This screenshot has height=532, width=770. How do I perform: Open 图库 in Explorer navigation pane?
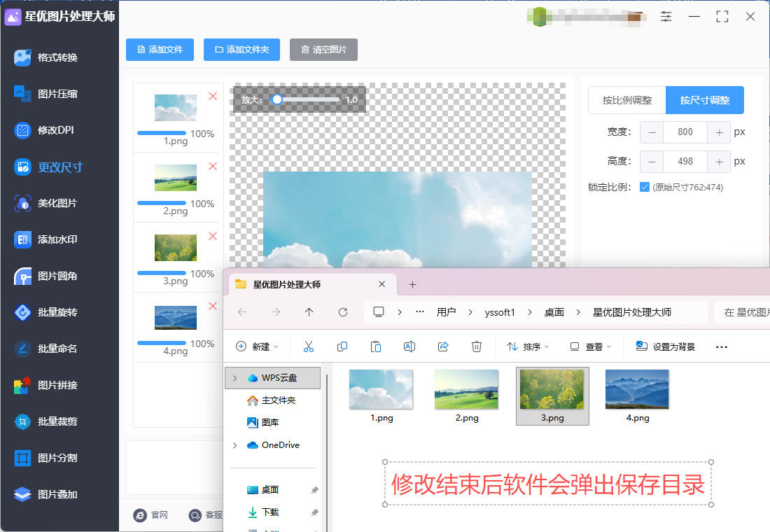pyautogui.click(x=263, y=423)
